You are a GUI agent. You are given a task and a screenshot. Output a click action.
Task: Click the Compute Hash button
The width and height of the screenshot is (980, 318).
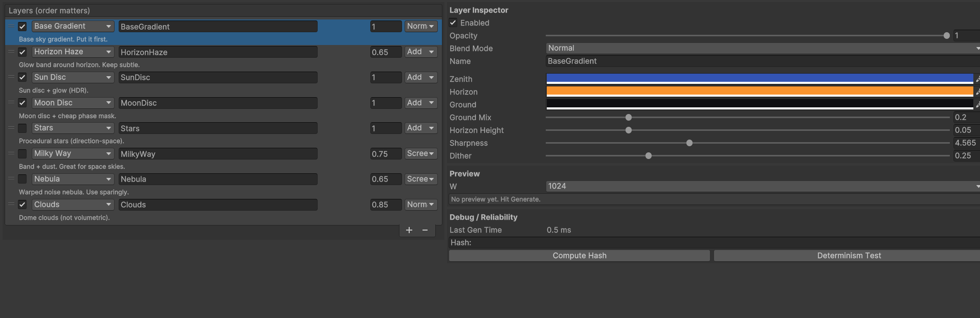[x=579, y=256]
